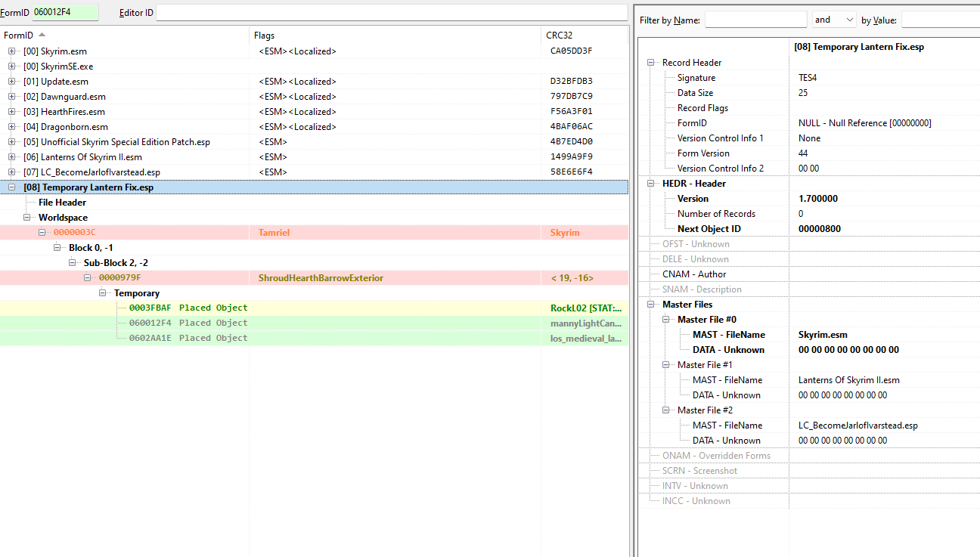Expand the [02] Dawnguard.esm node
Screen dimensions: 980x557
(x=11, y=97)
